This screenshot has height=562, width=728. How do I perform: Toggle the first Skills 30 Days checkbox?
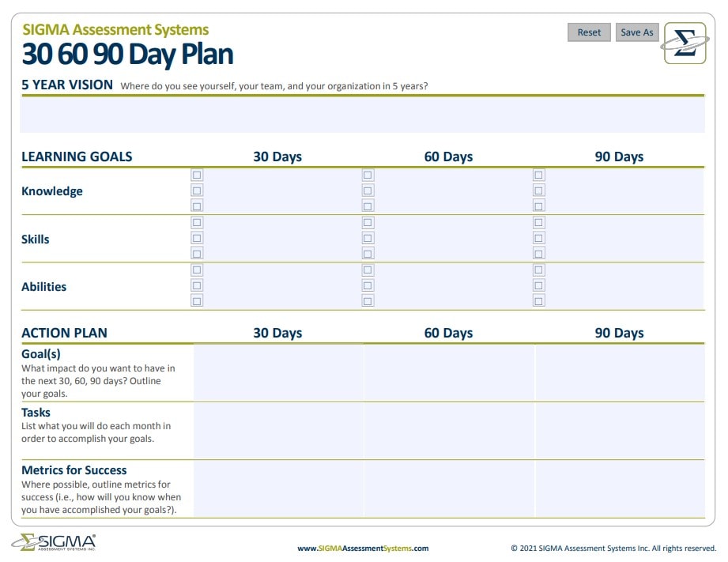(x=197, y=223)
